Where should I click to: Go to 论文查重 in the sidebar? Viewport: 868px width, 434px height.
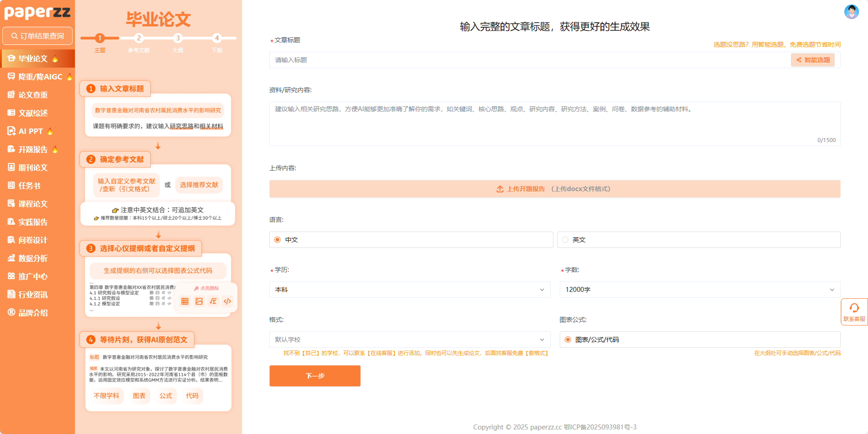33,95
